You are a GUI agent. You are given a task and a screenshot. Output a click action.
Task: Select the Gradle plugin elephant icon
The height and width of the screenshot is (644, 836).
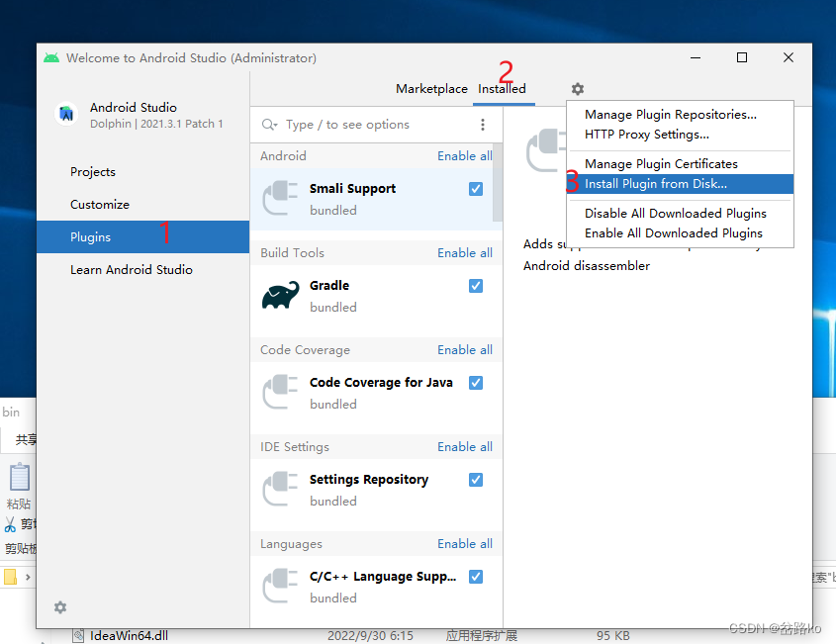coord(280,294)
